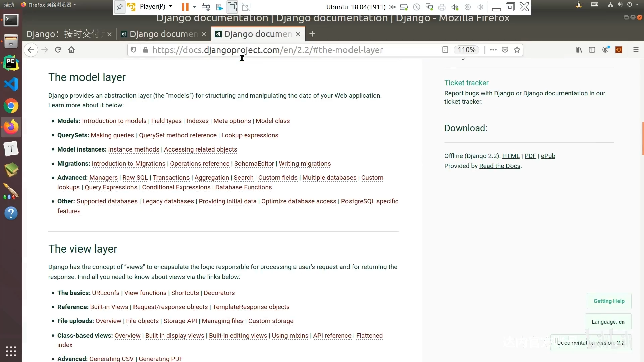Open the Firefox hamburger menu
Viewport: 644px width, 362px height.
[636, 50]
